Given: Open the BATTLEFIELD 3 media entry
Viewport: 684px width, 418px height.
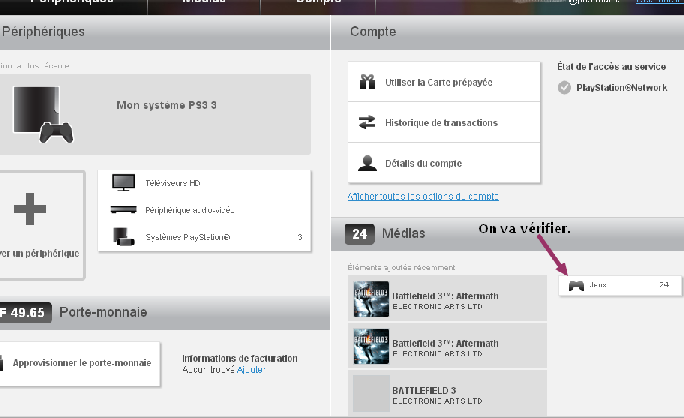Looking at the screenshot, I should point(447,393).
